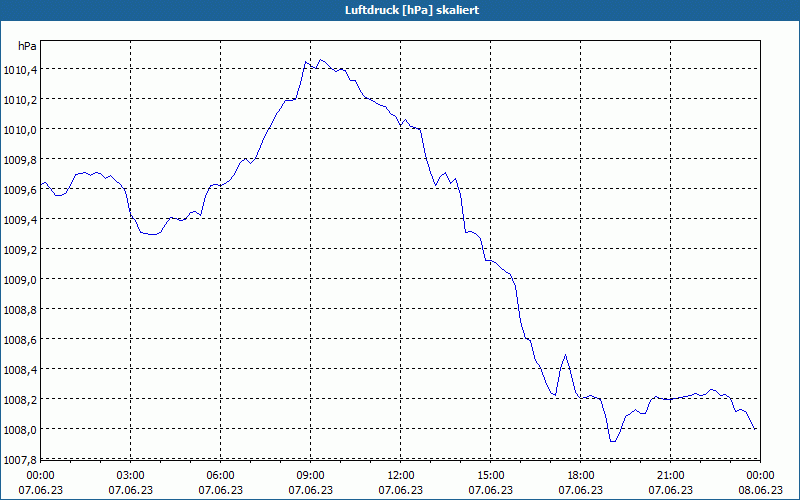
Task: Click the 1009,4 y-axis label
Action: point(20,220)
